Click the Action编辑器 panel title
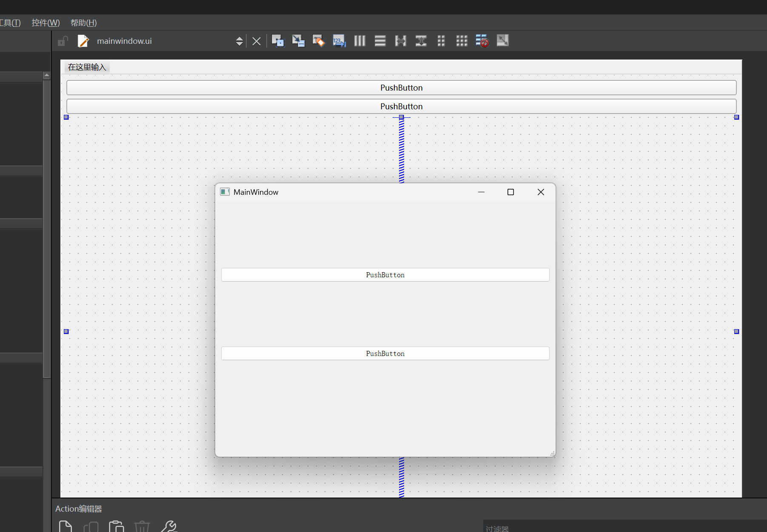767x532 pixels. [x=79, y=509]
